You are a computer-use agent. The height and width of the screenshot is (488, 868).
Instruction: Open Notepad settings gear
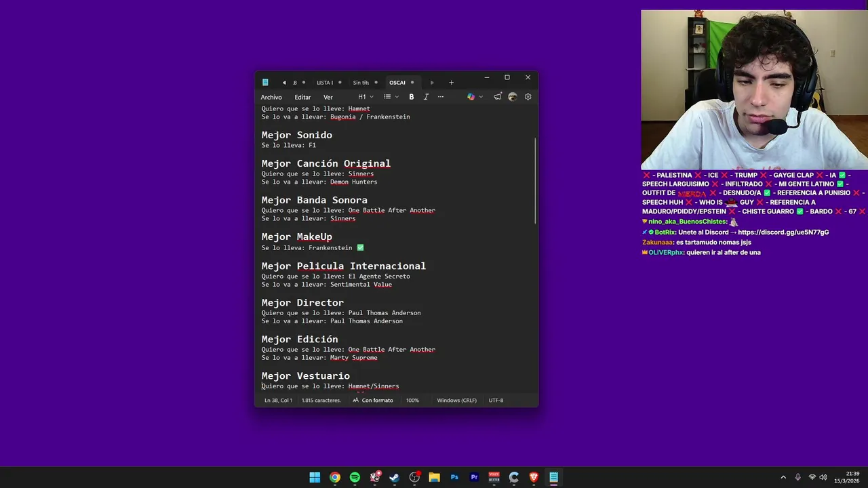click(x=528, y=97)
